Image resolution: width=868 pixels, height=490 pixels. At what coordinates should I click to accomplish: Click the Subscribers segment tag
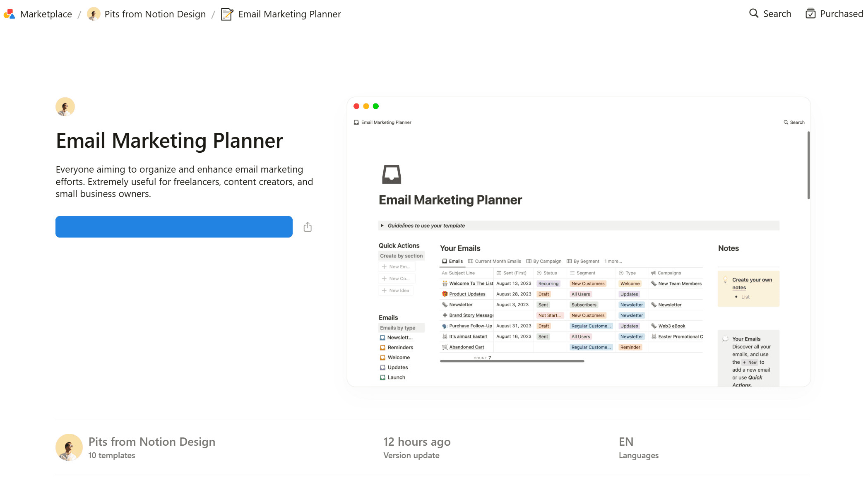[x=584, y=305]
